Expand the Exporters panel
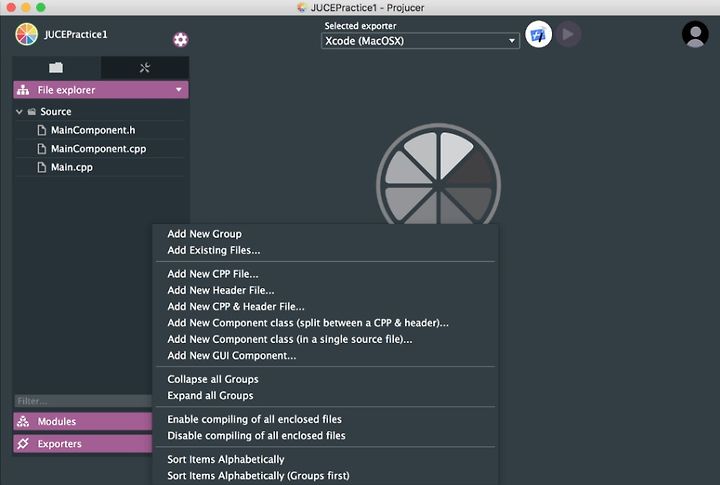This screenshot has width=720, height=485. pos(83,444)
